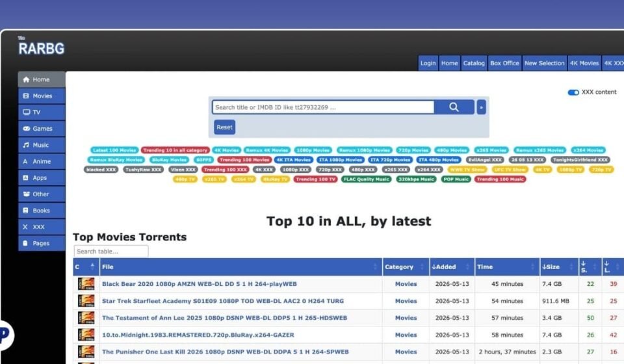Click Login in the top navigation

coord(428,63)
